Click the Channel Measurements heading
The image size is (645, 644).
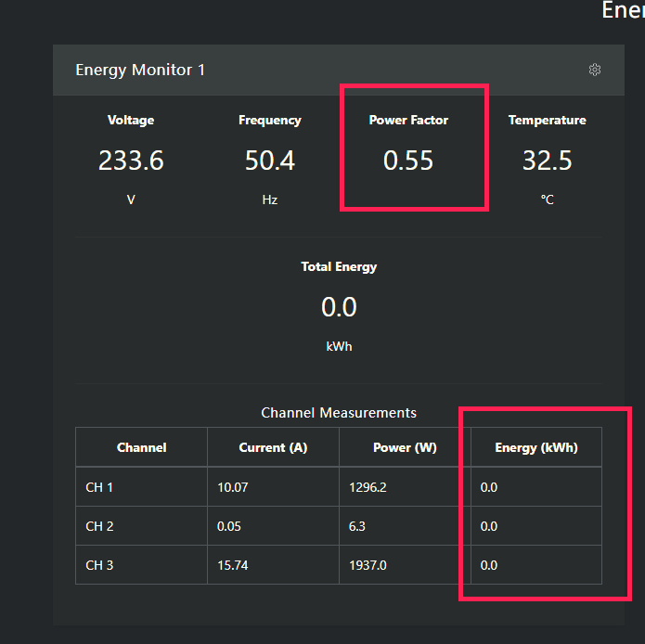(x=339, y=413)
